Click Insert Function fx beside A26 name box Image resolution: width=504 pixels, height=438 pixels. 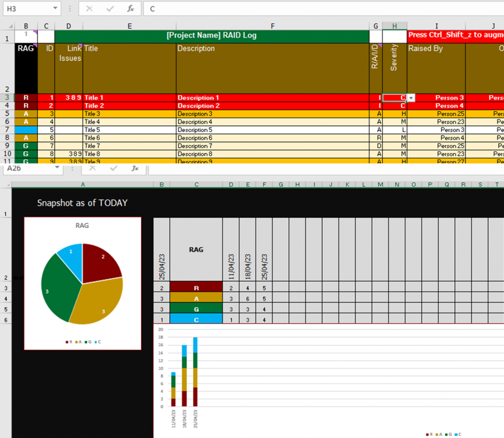pos(135,168)
